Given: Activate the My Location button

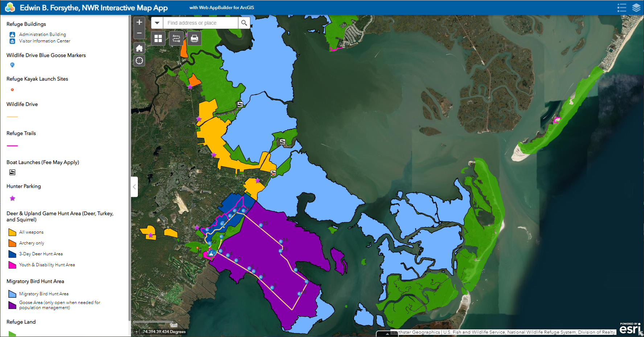Looking at the screenshot, I should click(x=139, y=61).
